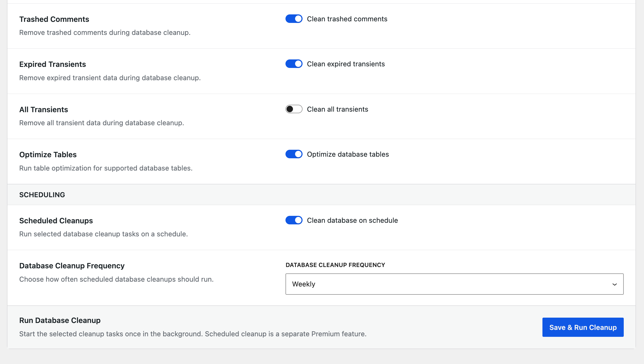
Task: Click 'Remove all transient data' description text
Action: [x=102, y=123]
